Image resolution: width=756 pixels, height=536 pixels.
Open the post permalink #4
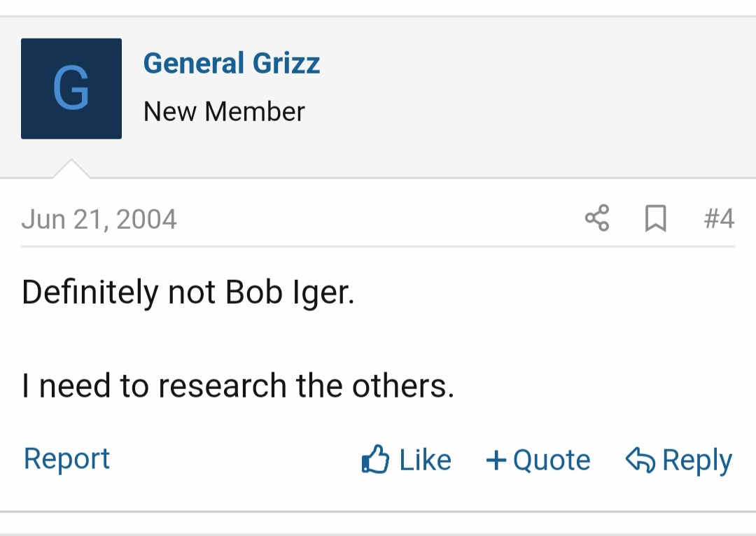tap(719, 219)
